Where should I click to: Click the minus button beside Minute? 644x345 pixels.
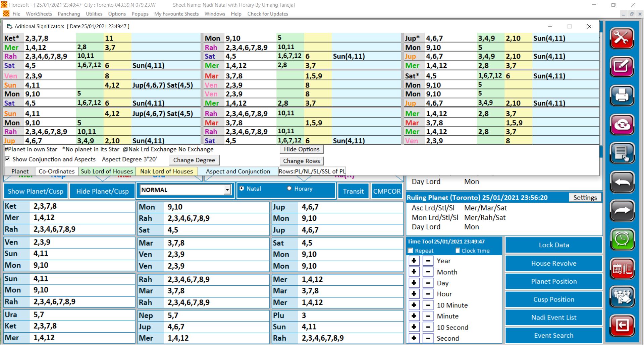click(x=428, y=316)
